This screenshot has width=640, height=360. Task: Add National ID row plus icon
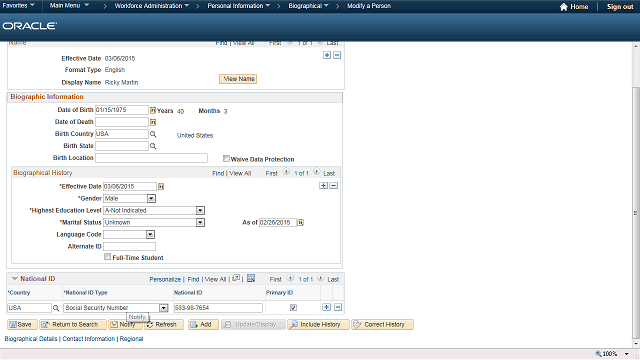327,307
